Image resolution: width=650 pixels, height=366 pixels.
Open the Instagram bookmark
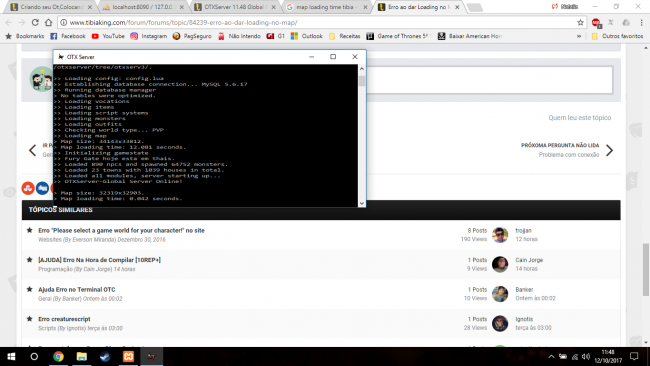pyautogui.click(x=148, y=36)
